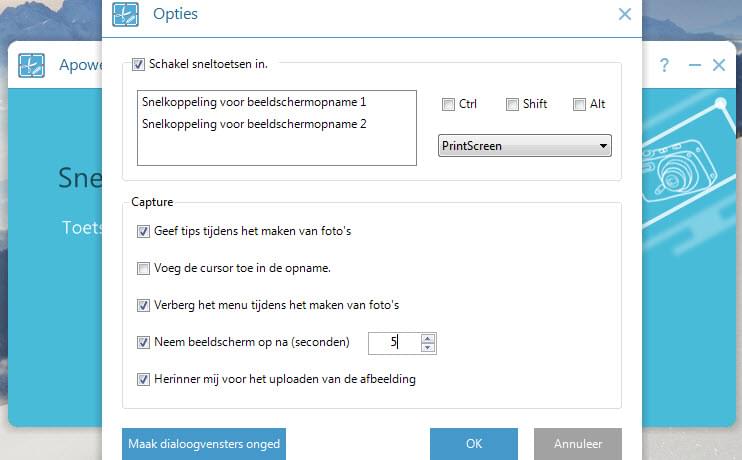Viewport: 742px width, 460px height.
Task: Close the Opties dialog
Action: 625,14
